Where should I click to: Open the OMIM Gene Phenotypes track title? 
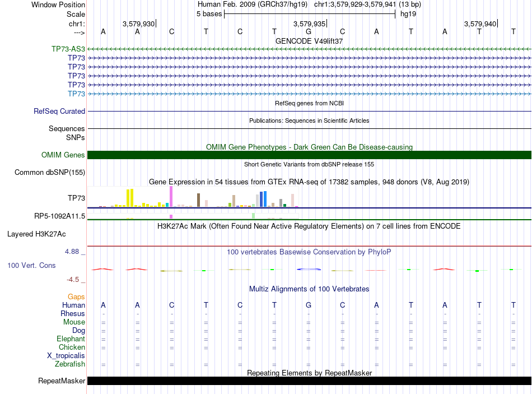tap(309, 147)
